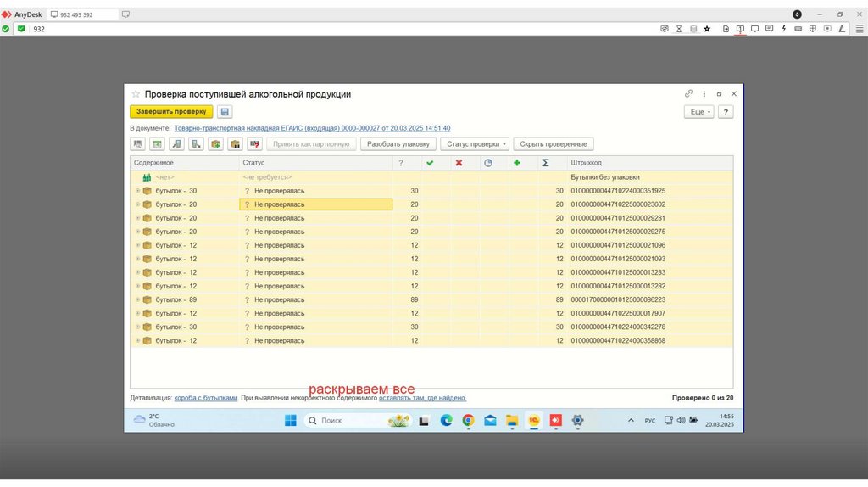Click the first toolbar icon above Содержимое
This screenshot has height=487, width=868.
[x=137, y=144]
